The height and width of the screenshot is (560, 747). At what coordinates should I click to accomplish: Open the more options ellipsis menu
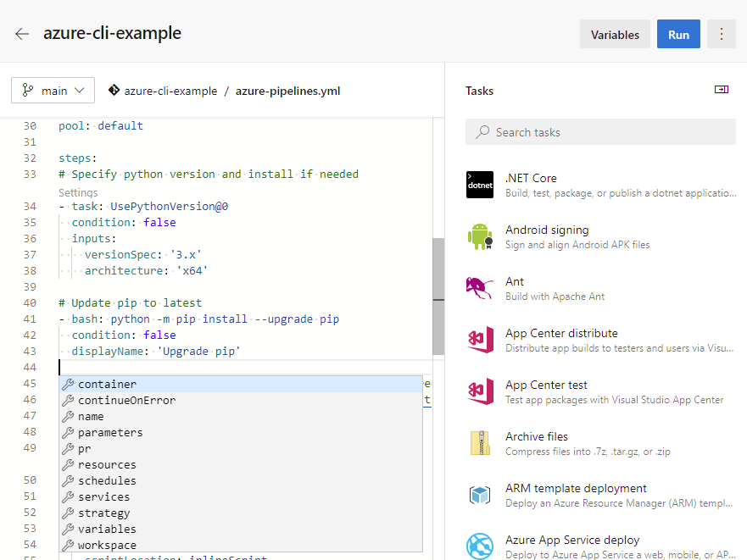click(x=722, y=35)
